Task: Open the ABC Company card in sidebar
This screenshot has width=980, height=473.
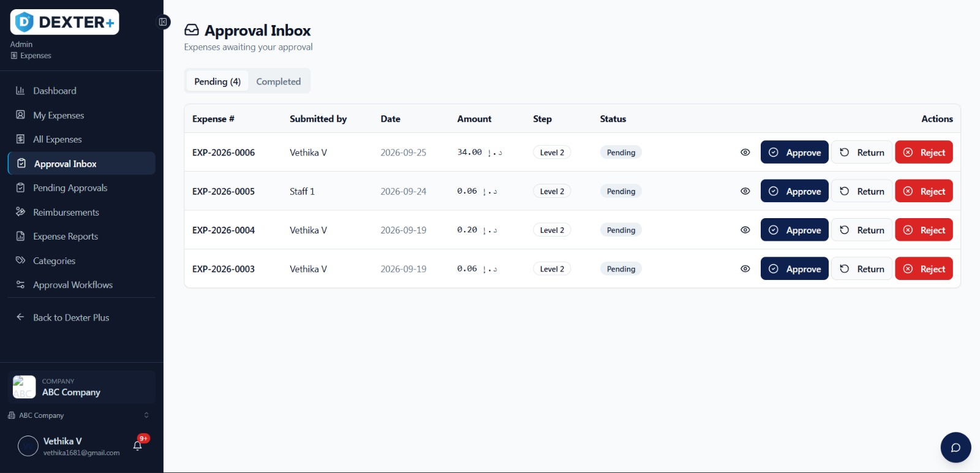Action: 81,387
